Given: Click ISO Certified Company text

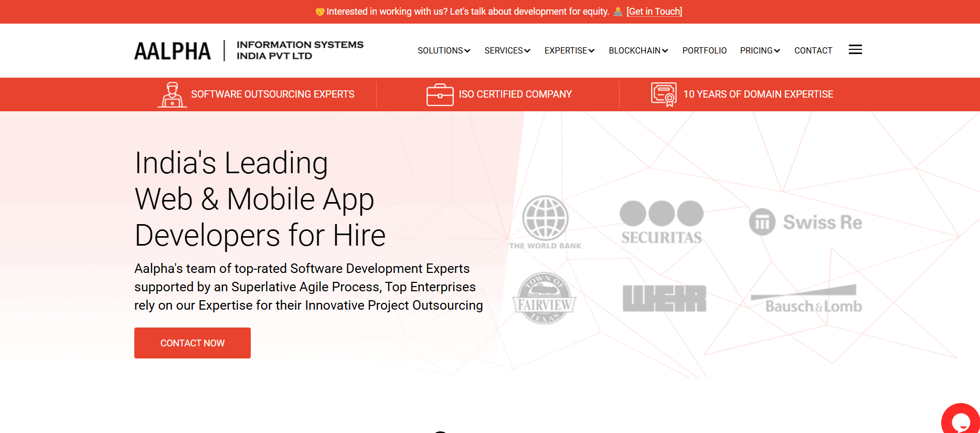Looking at the screenshot, I should (x=515, y=94).
